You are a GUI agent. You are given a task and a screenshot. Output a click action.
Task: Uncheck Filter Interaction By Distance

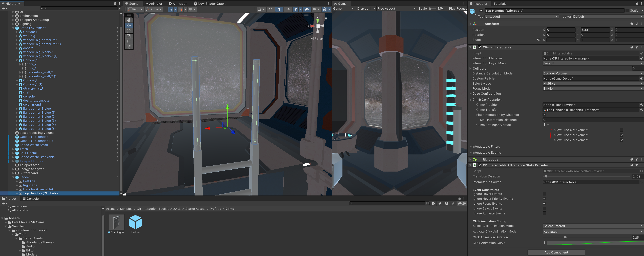(x=544, y=115)
